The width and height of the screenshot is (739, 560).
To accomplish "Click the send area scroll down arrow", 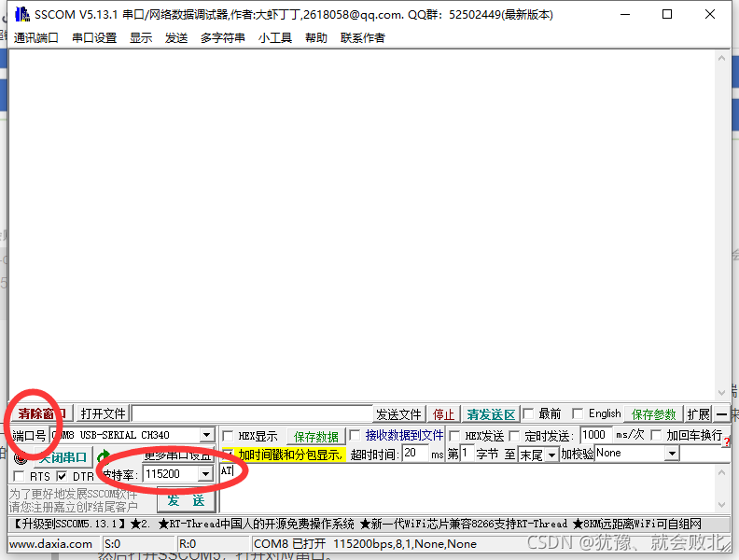I will (721, 505).
